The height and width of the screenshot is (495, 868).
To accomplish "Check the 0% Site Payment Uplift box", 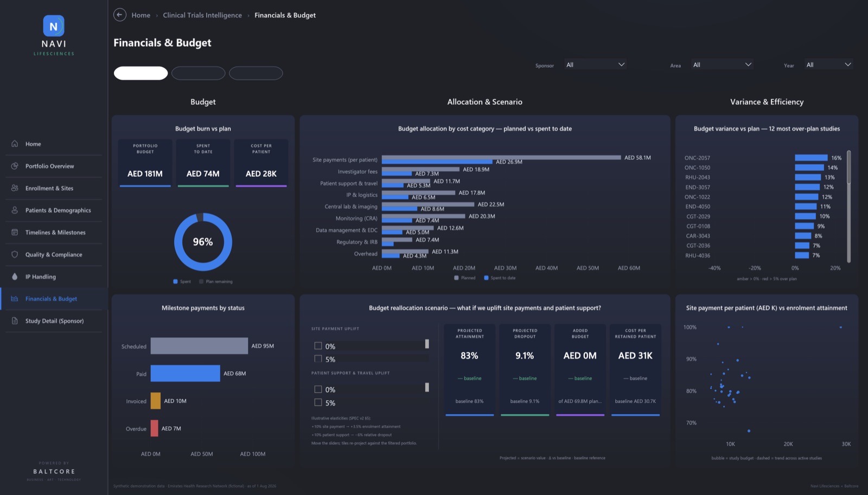I will click(x=318, y=346).
